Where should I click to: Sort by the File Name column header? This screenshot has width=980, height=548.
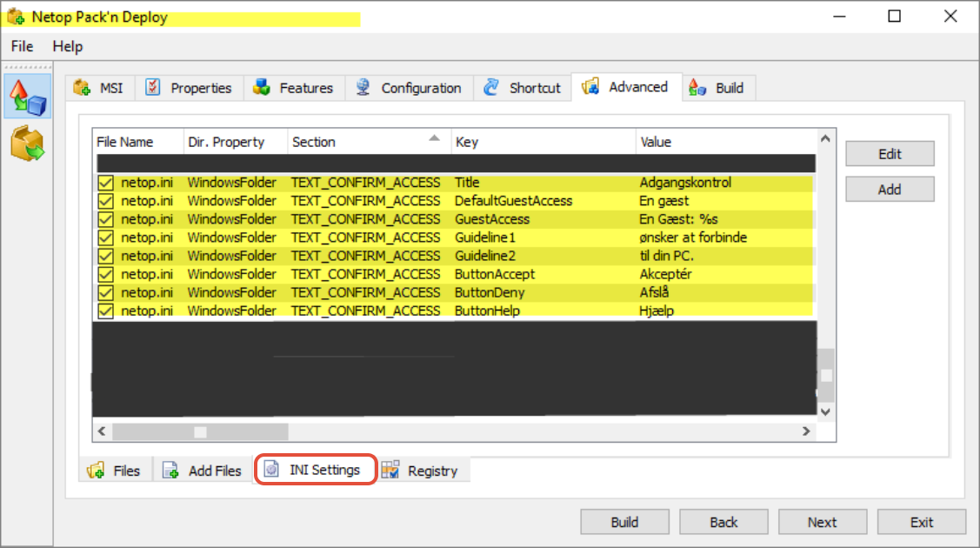138,142
